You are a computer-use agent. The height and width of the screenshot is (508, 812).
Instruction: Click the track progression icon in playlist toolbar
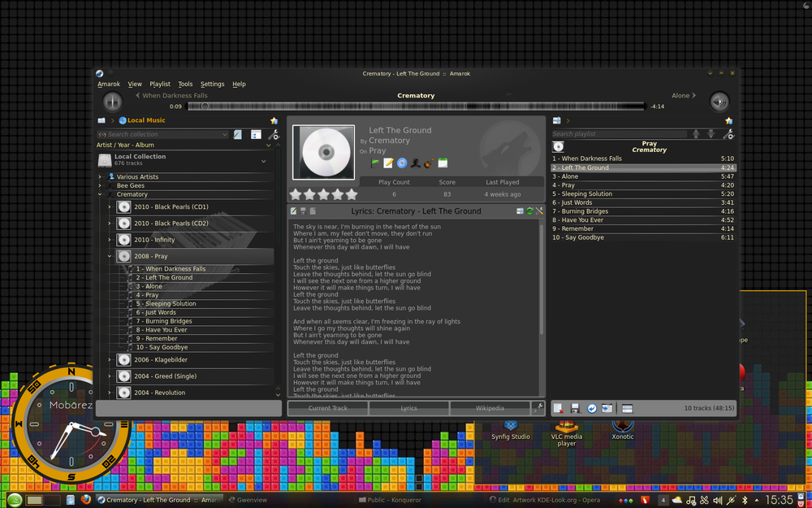(607, 409)
